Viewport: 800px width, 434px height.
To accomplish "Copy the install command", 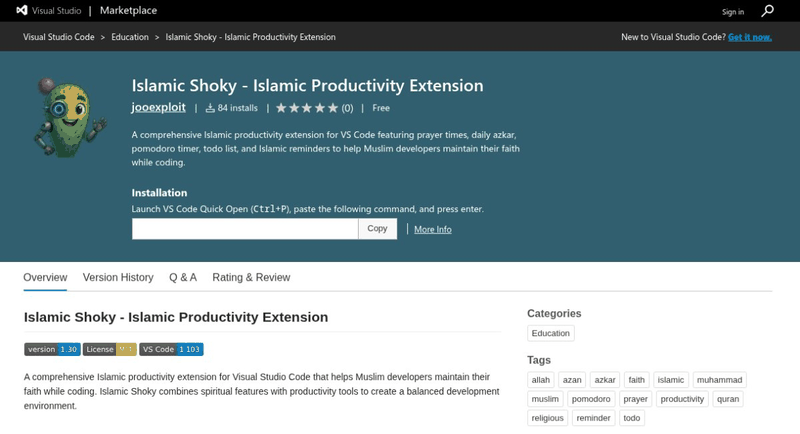I will tap(378, 228).
